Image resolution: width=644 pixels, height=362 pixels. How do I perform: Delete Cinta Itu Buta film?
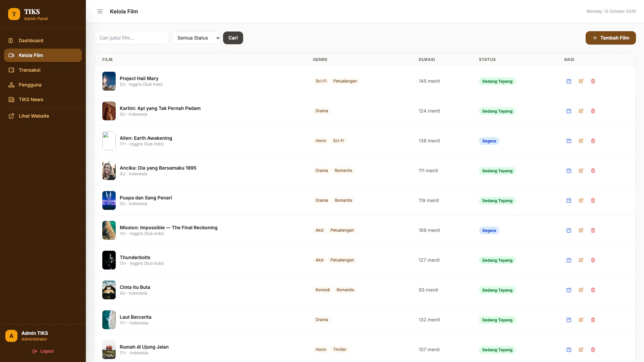tap(593, 290)
